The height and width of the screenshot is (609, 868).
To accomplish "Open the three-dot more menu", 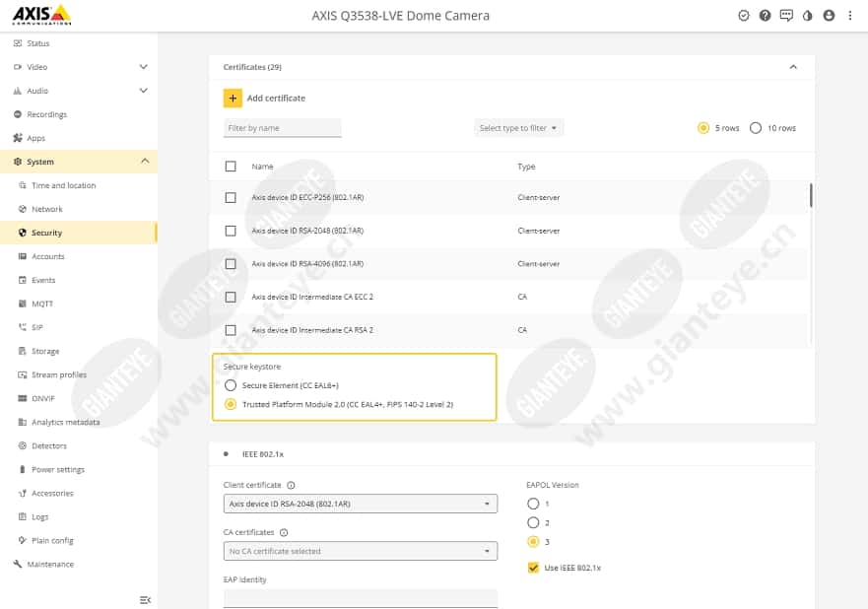I will [849, 16].
